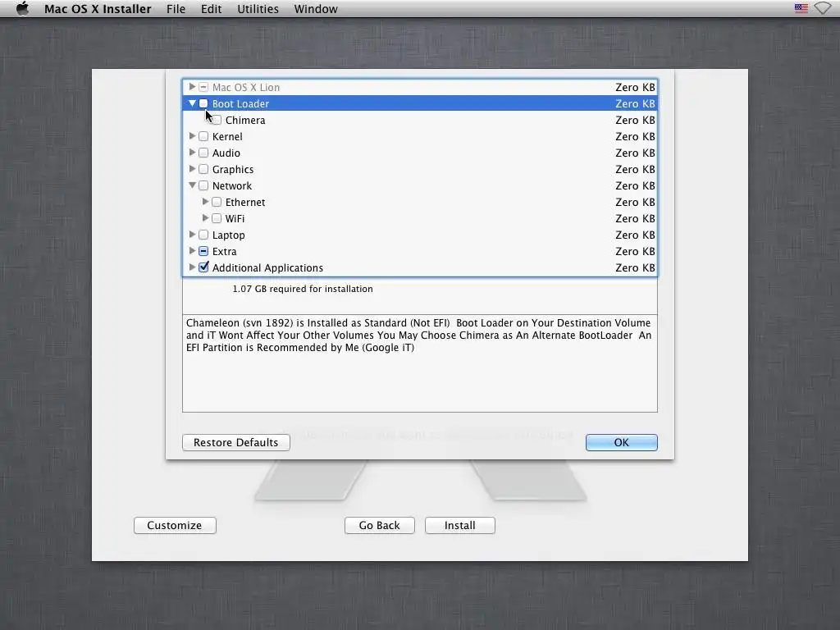Viewport: 840px width, 630px height.
Task: Click the US flag input source icon
Action: coord(801,8)
